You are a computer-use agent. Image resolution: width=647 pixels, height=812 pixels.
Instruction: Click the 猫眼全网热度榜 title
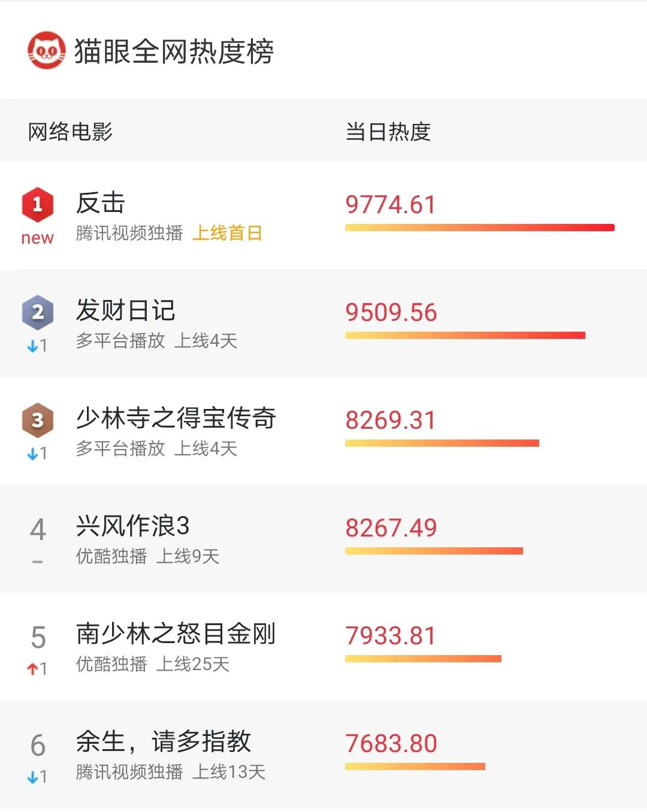174,51
